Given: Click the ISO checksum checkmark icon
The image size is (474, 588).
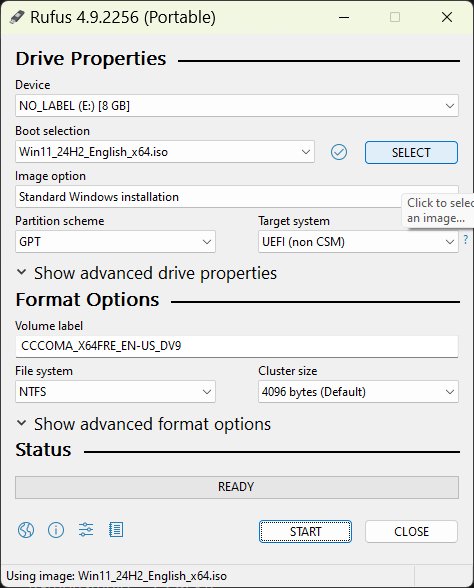Looking at the screenshot, I should 339,152.
